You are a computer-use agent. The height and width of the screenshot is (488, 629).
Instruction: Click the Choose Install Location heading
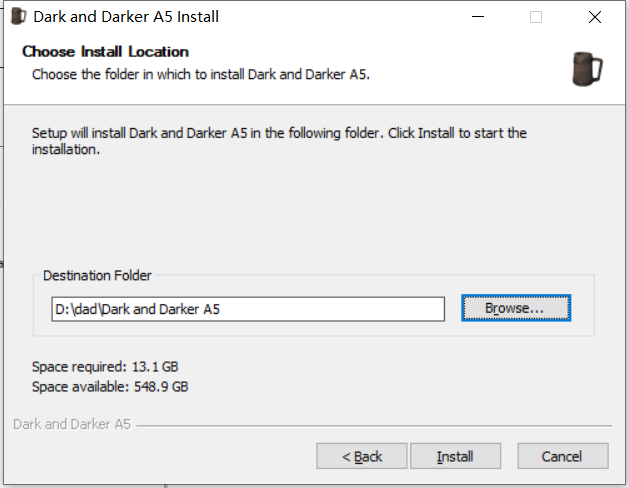[106, 52]
